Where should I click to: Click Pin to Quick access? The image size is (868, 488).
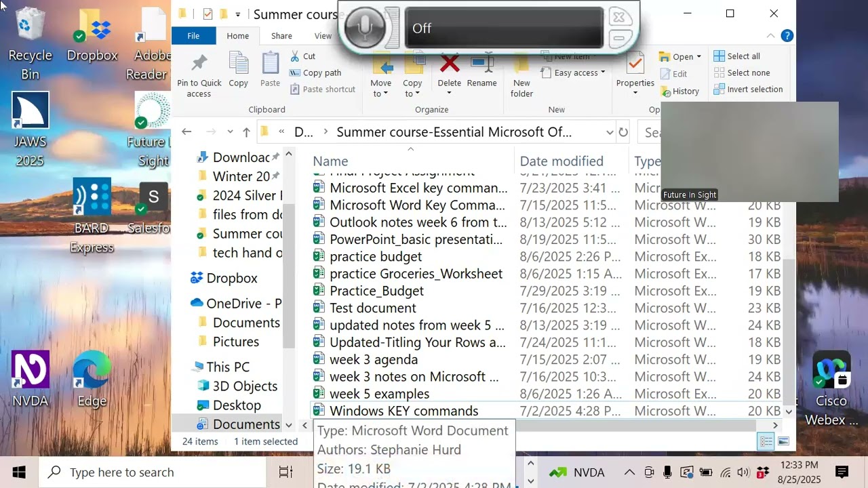click(199, 75)
